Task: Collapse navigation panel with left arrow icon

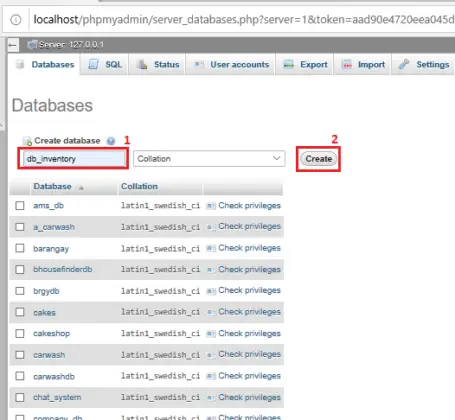Action: coord(13,45)
